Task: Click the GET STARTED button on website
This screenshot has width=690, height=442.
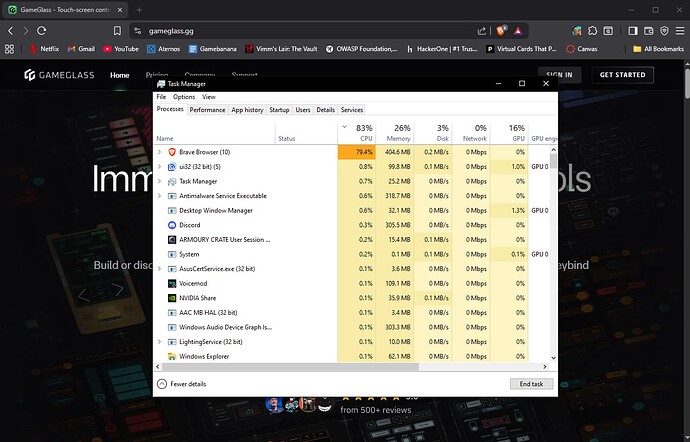Action: click(x=623, y=75)
